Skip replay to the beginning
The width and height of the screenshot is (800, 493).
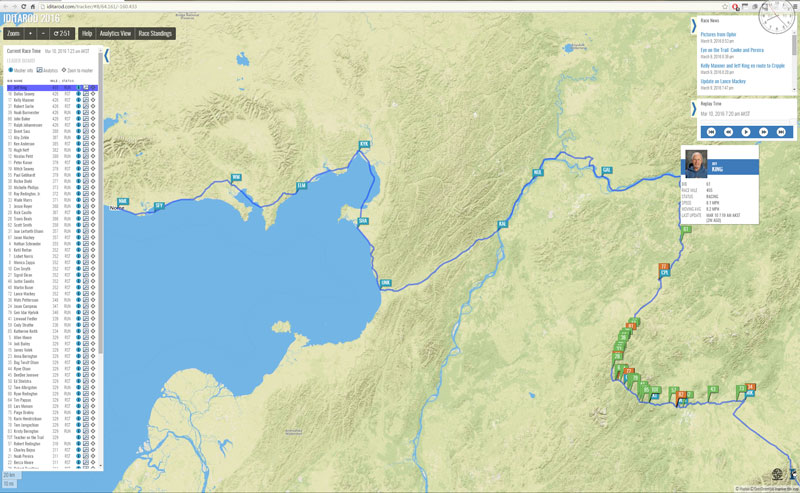tap(711, 132)
